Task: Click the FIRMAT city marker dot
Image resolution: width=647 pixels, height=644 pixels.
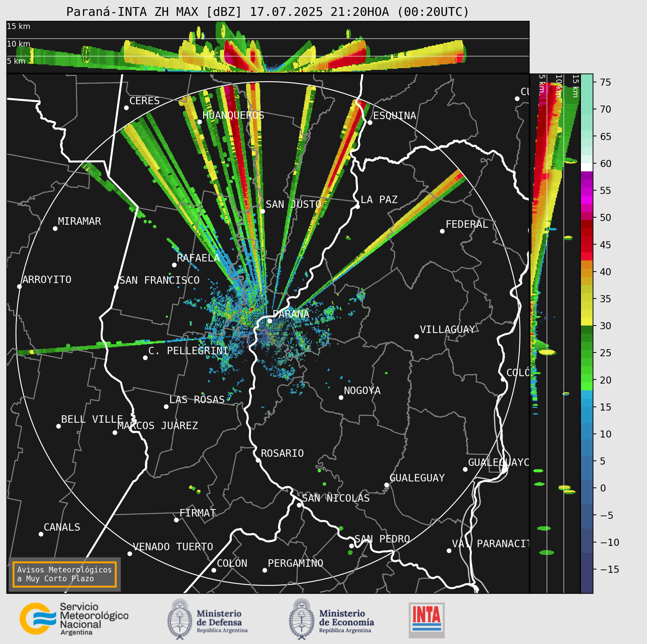Action: 176,520
